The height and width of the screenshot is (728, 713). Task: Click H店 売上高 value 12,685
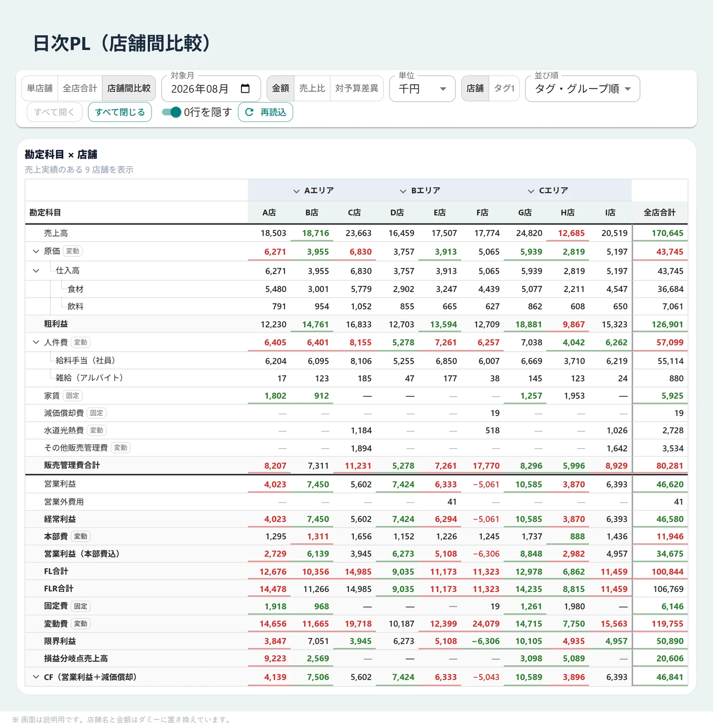pyautogui.click(x=571, y=233)
